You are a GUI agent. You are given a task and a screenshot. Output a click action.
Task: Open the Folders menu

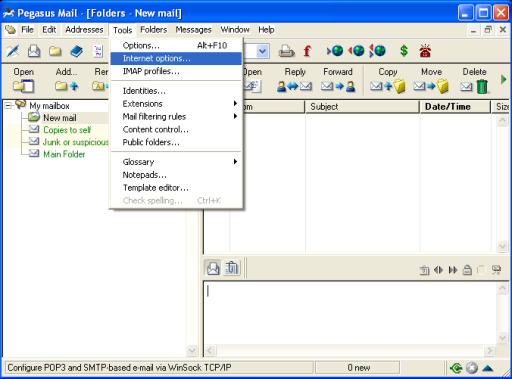point(153,30)
